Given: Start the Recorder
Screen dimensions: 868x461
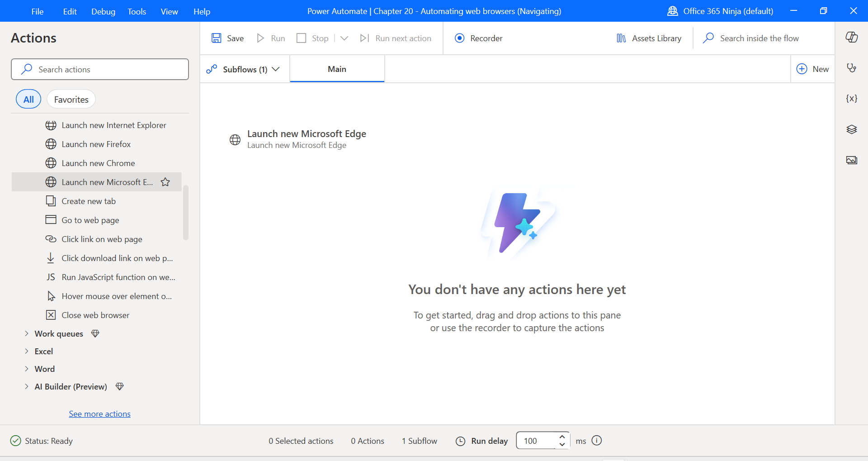Looking at the screenshot, I should (478, 38).
